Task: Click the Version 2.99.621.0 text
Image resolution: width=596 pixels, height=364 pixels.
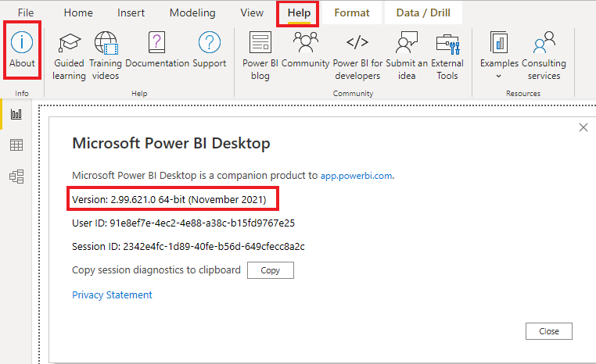Action: [169, 200]
